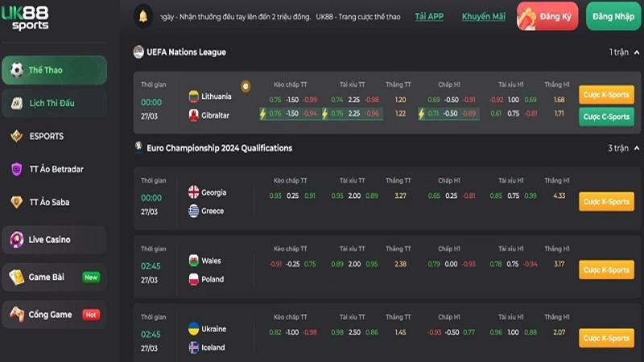The height and width of the screenshot is (362, 644).
Task: Click the Live Casino icon
Action: tap(16, 239)
